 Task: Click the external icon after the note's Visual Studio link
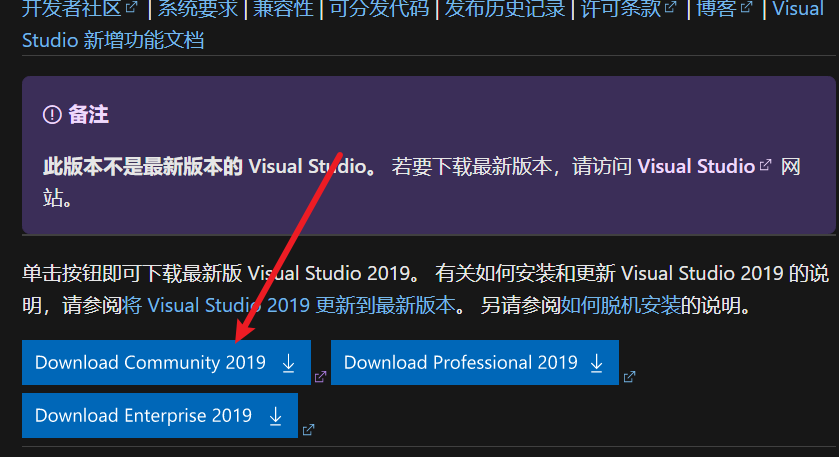[x=765, y=165]
